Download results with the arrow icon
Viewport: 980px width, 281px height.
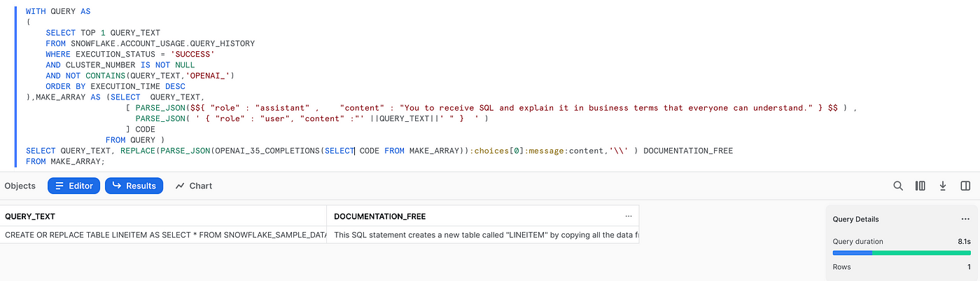pyautogui.click(x=943, y=186)
